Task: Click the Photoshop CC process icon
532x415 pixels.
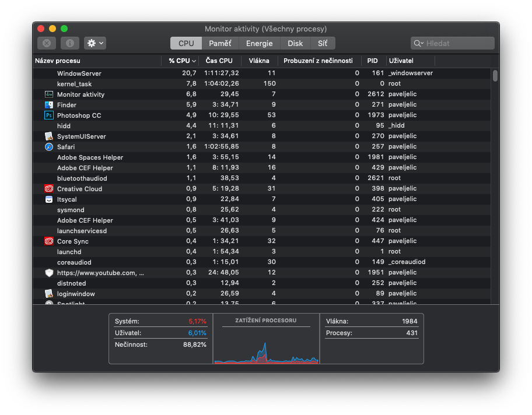Action: click(49, 115)
